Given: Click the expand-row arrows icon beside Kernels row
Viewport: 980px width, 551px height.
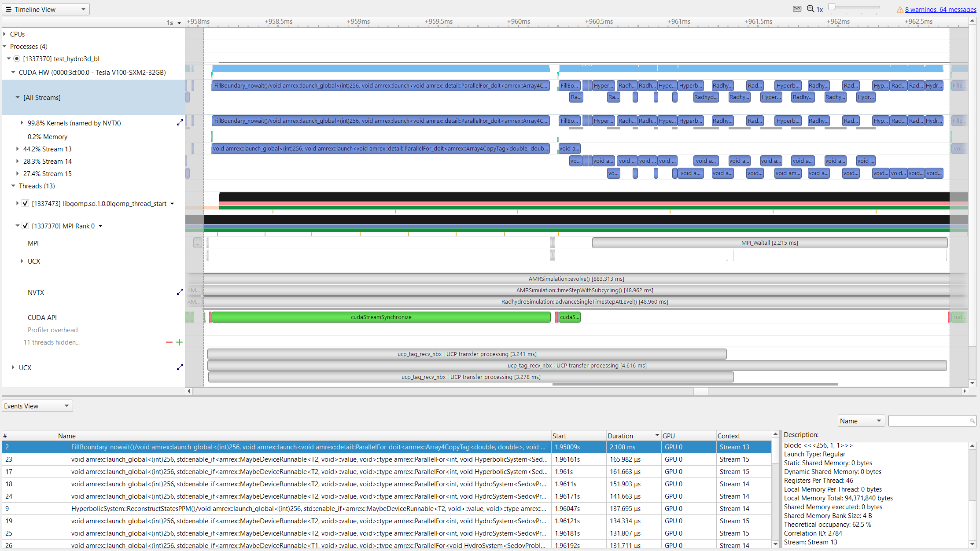Looking at the screenshot, I should coord(180,122).
